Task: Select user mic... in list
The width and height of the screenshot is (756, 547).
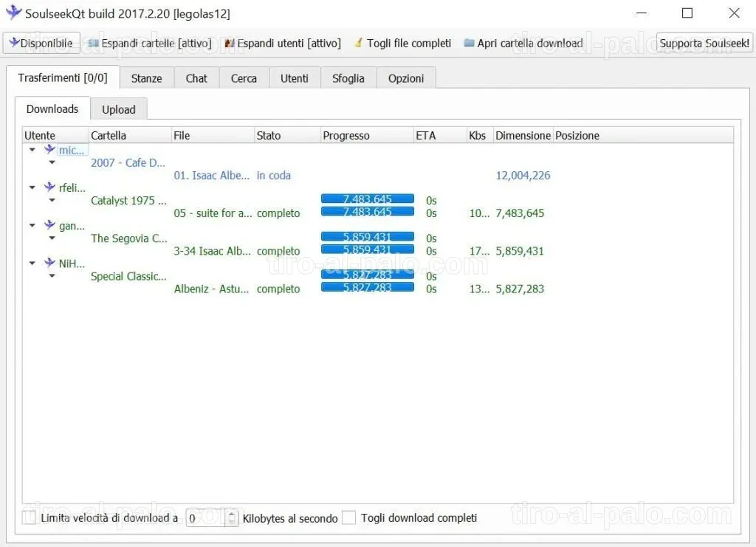Action: coord(72,151)
